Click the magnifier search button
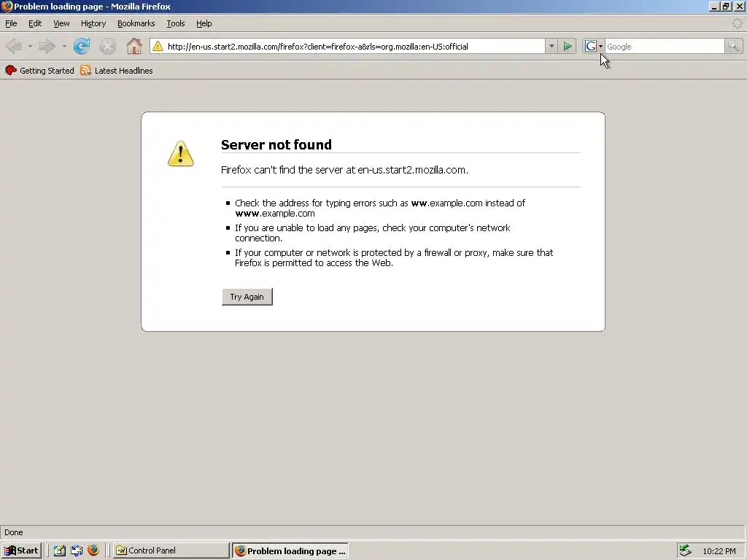Screen dimensions: 747x560 tap(733, 46)
